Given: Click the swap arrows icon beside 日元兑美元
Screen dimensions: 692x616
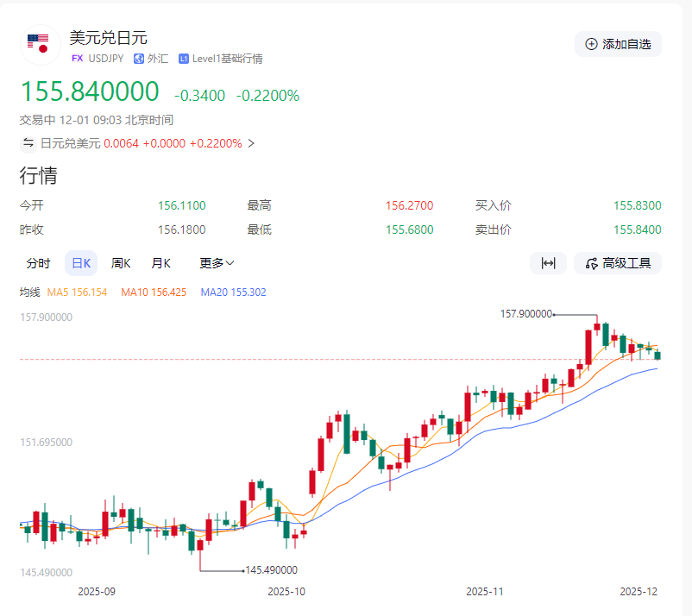Looking at the screenshot, I should (x=28, y=143).
